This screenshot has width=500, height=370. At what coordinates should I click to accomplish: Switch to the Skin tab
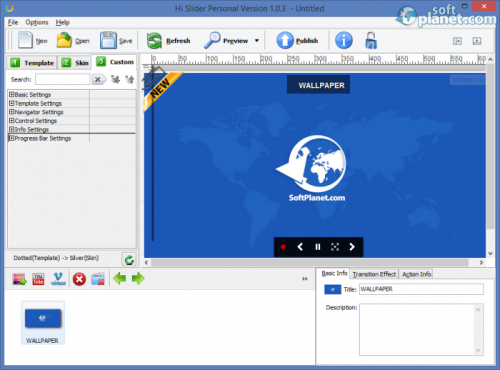[75, 63]
